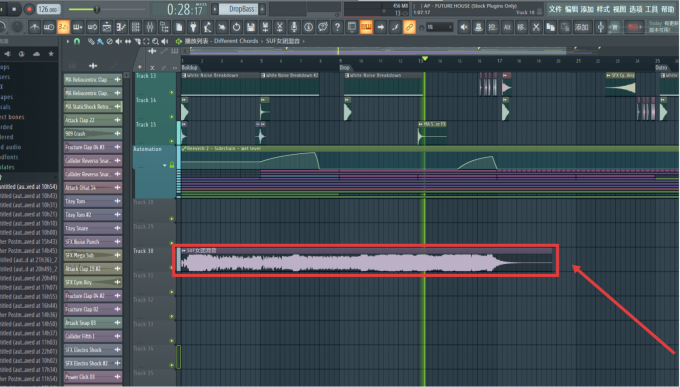
Task: Select the playlist zoom magnifier tool
Action: (155, 41)
